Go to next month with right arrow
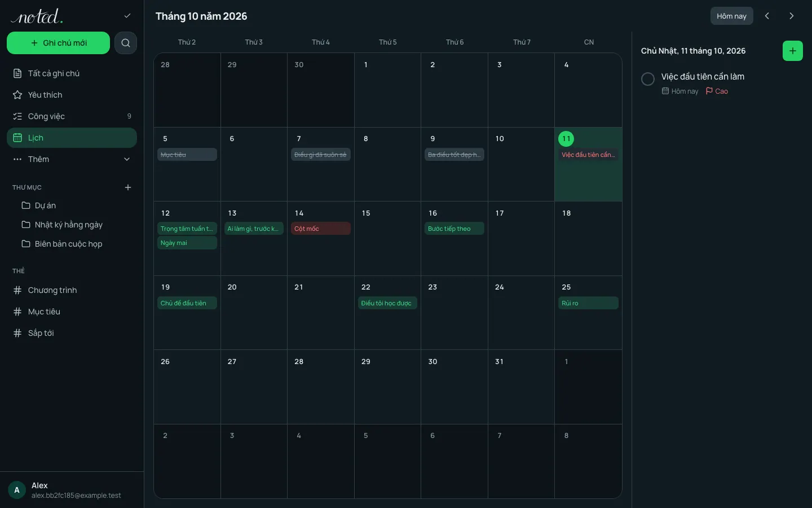812x508 pixels. pyautogui.click(x=791, y=16)
